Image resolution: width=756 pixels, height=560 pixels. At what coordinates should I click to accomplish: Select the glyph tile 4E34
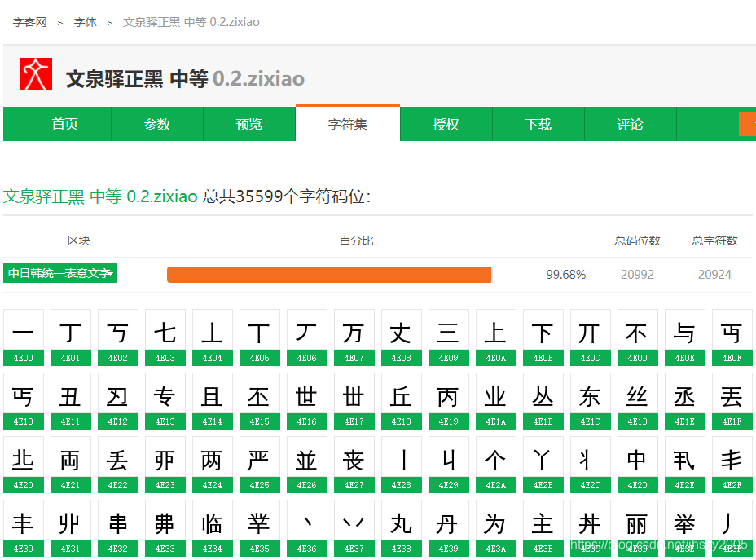click(212, 529)
